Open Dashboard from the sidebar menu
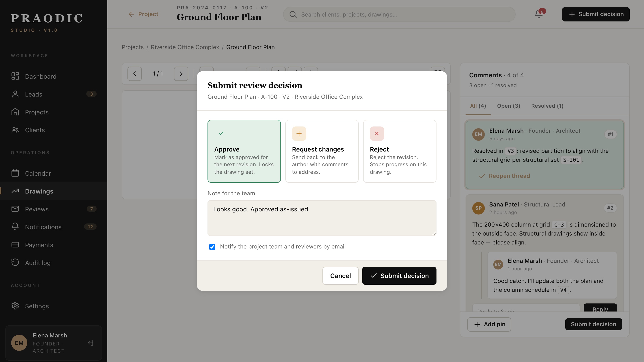This screenshot has width=644, height=362. (53, 76)
